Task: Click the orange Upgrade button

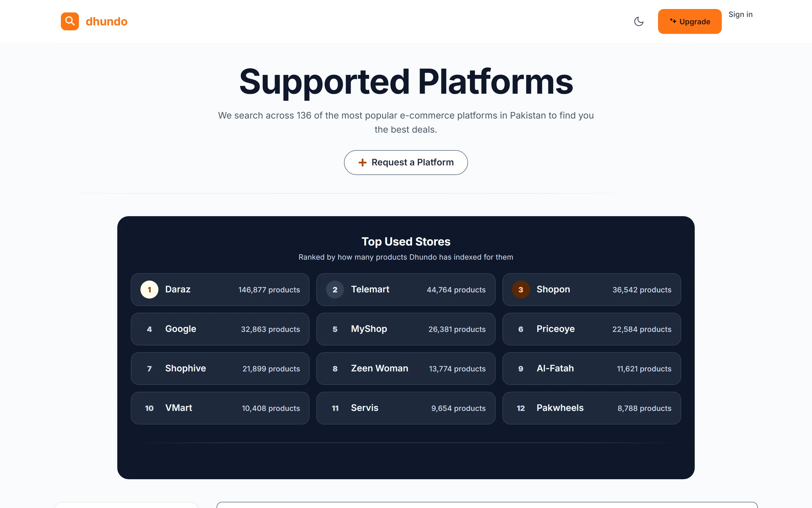Action: (x=690, y=21)
